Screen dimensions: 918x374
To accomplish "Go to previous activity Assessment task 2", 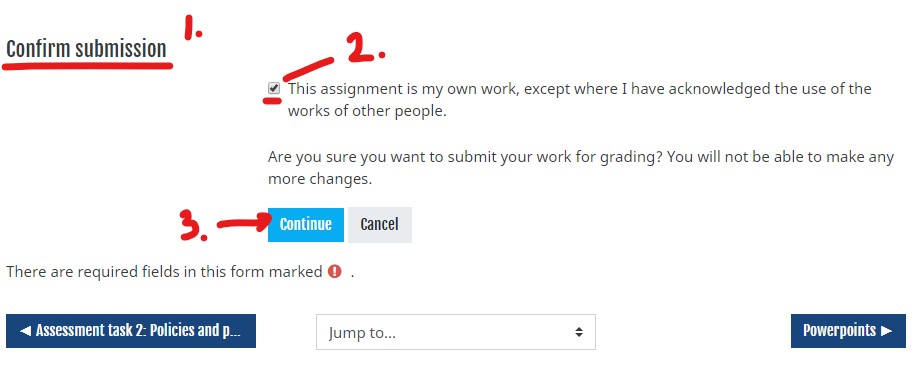I will point(131,331).
